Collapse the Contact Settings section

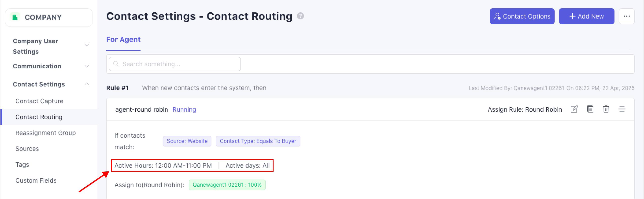click(87, 84)
